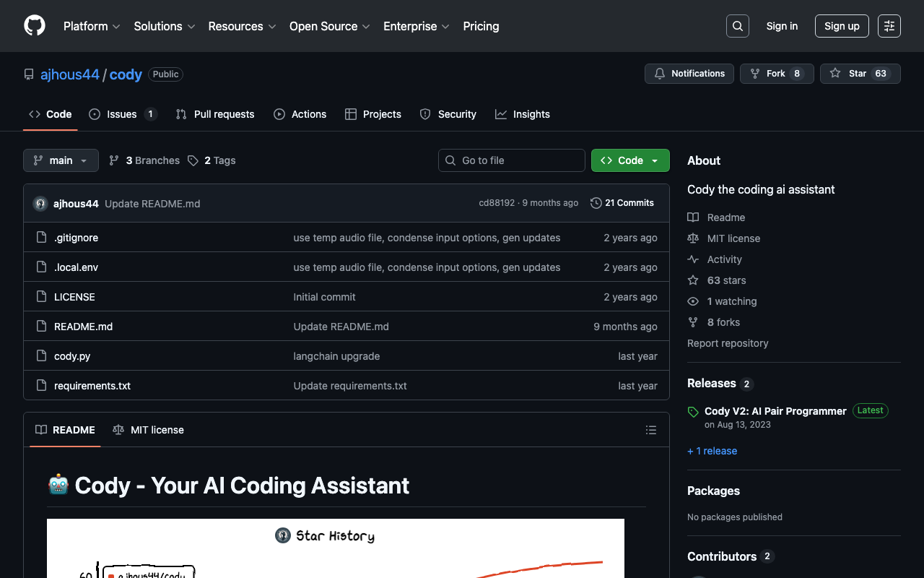Click the ajhous44 avatar in commit row
Image resolution: width=924 pixels, height=578 pixels.
40,204
